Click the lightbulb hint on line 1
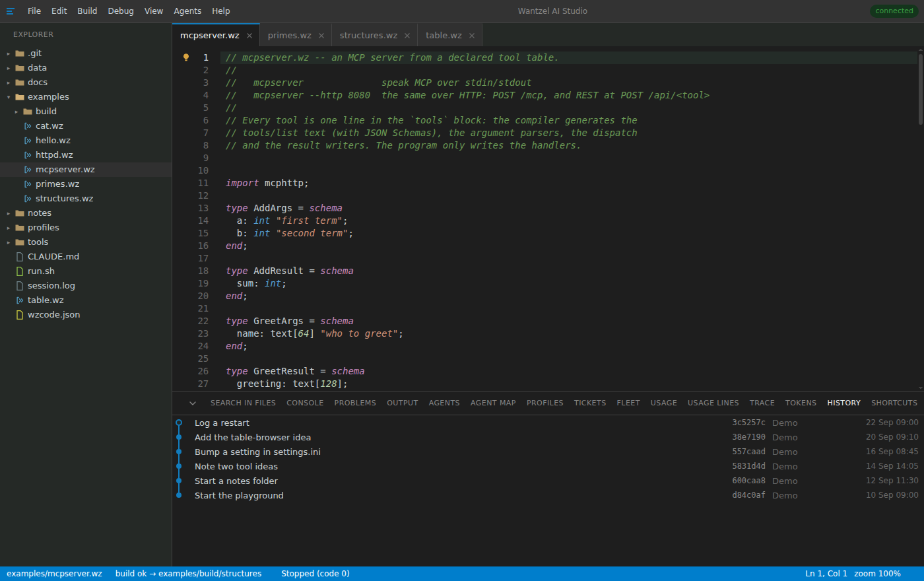The height and width of the screenshot is (581, 924). pyautogui.click(x=186, y=57)
